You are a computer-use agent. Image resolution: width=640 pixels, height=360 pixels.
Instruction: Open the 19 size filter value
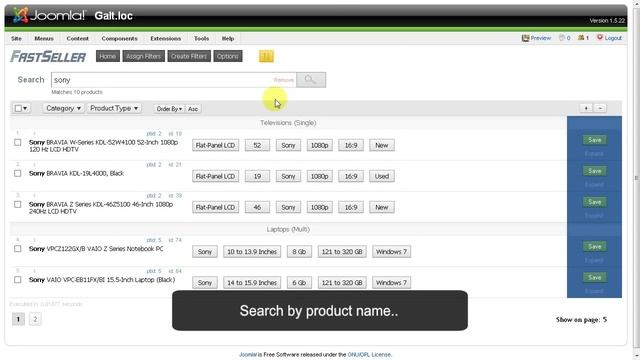[x=257, y=176]
